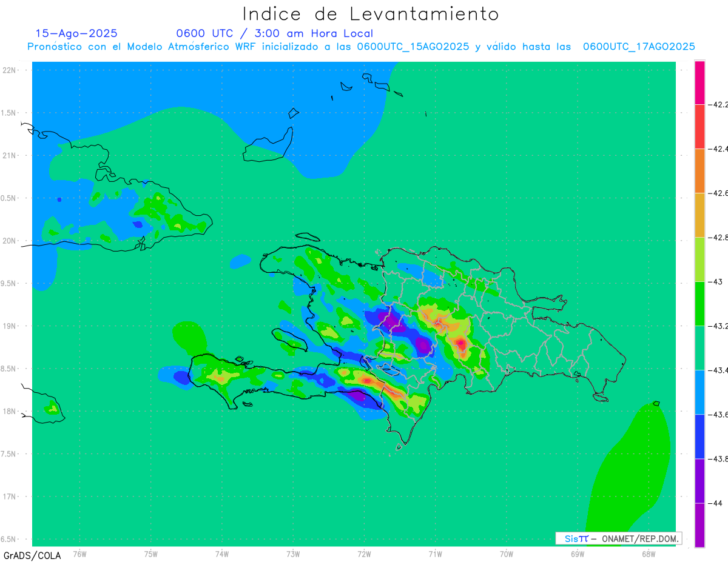Click the '18N' latitude label

(x=9, y=411)
